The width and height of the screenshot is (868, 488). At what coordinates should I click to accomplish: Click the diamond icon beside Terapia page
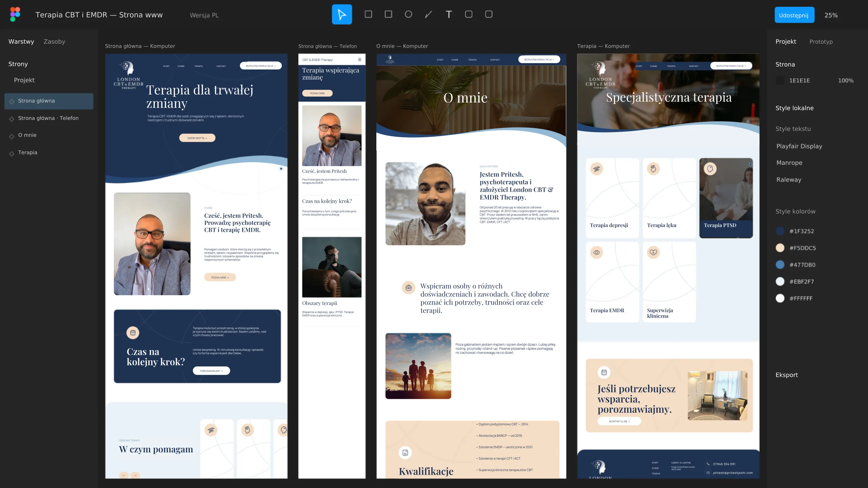[12, 153]
